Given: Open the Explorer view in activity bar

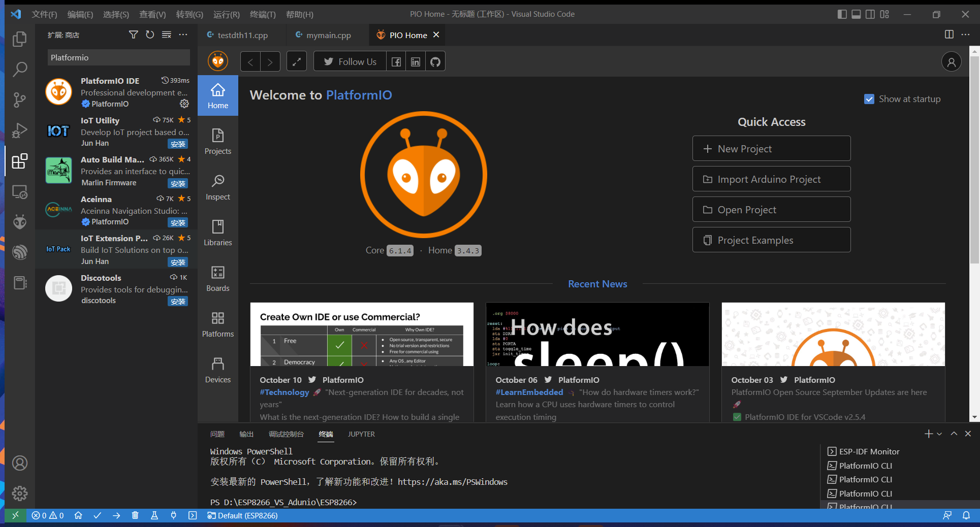Looking at the screenshot, I should (x=19, y=39).
